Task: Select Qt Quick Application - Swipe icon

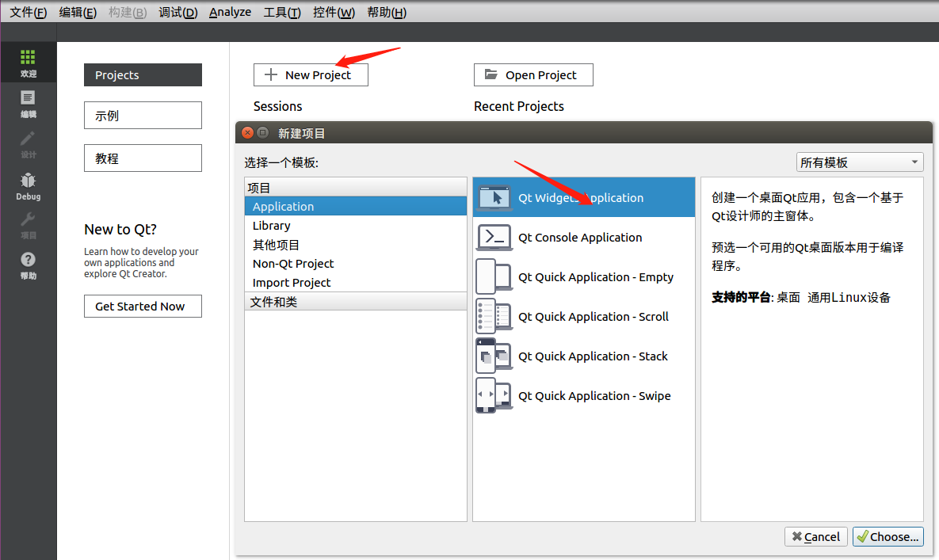Action: pyautogui.click(x=494, y=395)
